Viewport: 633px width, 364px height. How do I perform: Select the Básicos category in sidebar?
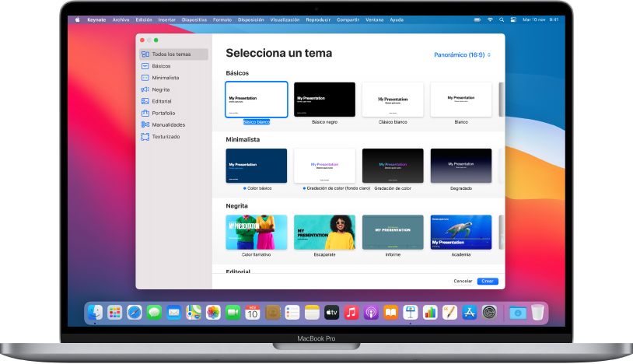tap(161, 66)
